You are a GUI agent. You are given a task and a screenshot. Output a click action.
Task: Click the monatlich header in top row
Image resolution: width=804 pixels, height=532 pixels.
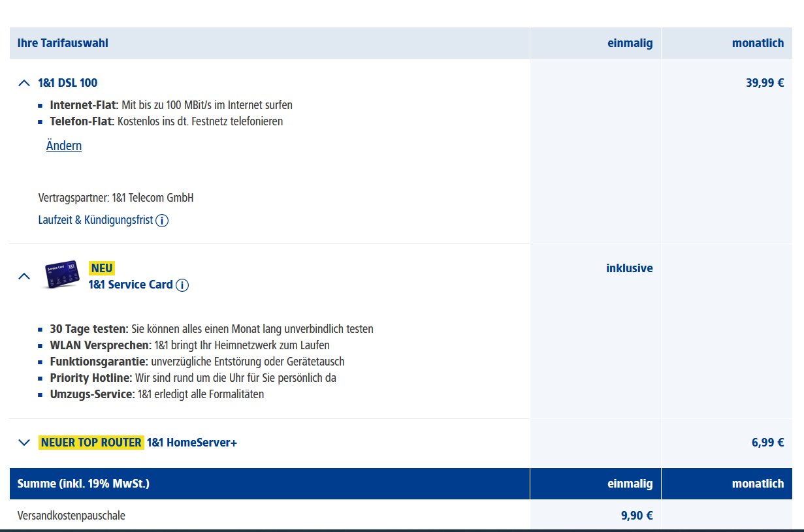point(758,43)
